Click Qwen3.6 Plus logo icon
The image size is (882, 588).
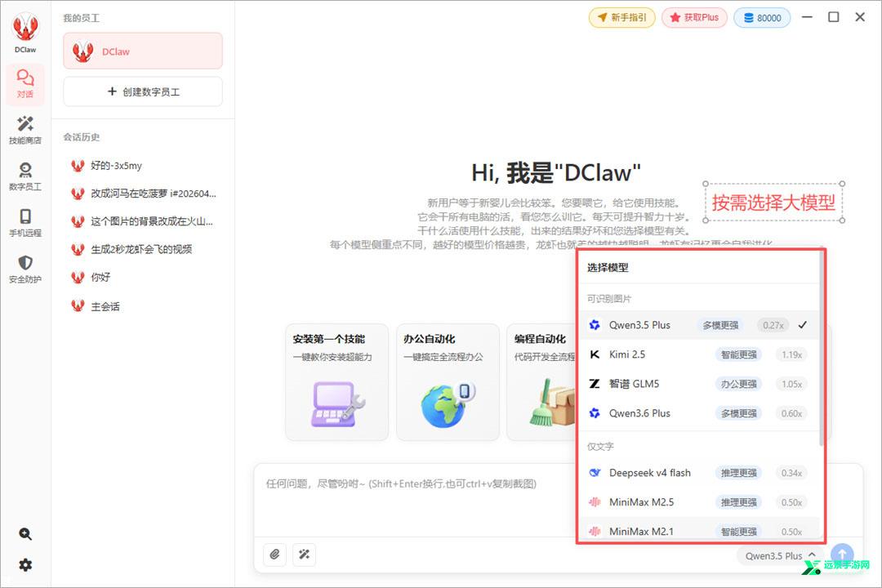[x=595, y=413]
